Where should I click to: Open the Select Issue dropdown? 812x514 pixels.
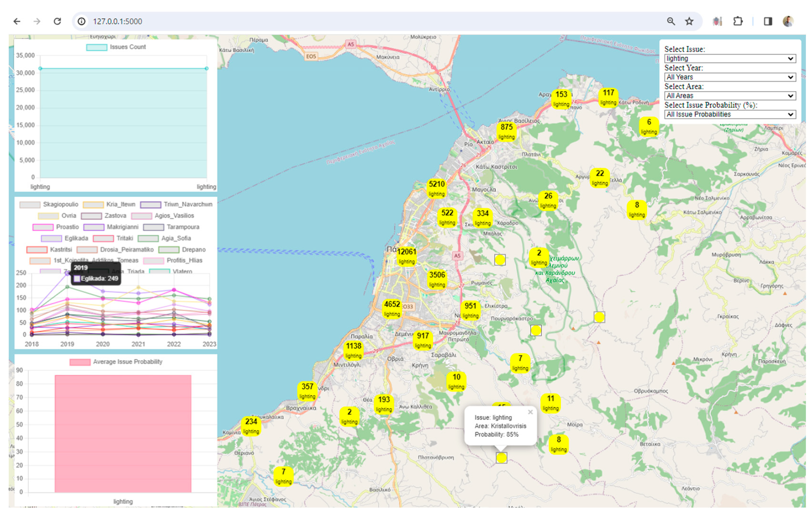coord(730,58)
